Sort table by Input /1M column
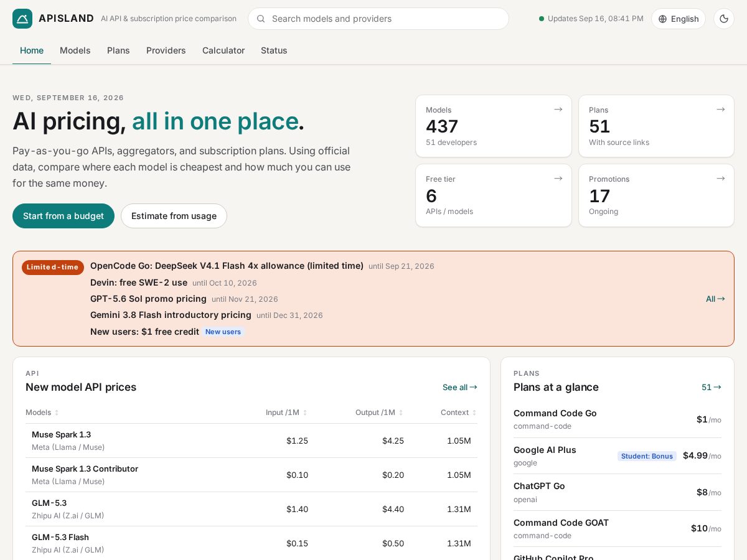 click(x=286, y=413)
